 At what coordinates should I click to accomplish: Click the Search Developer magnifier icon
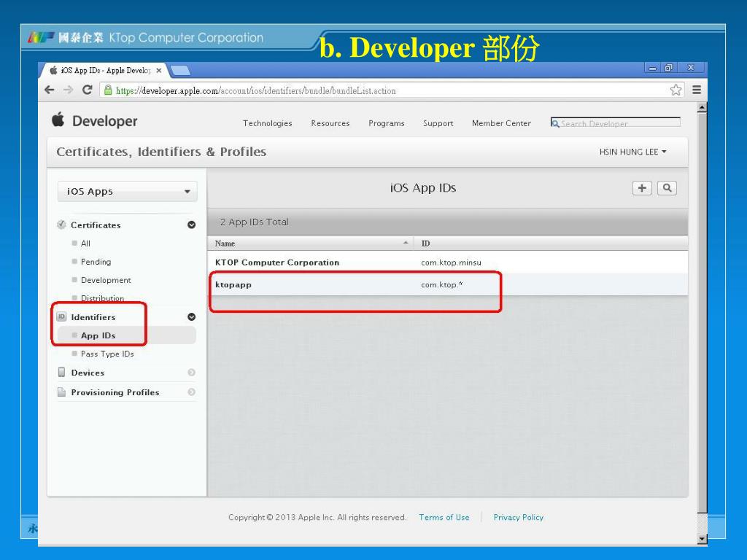(x=555, y=123)
